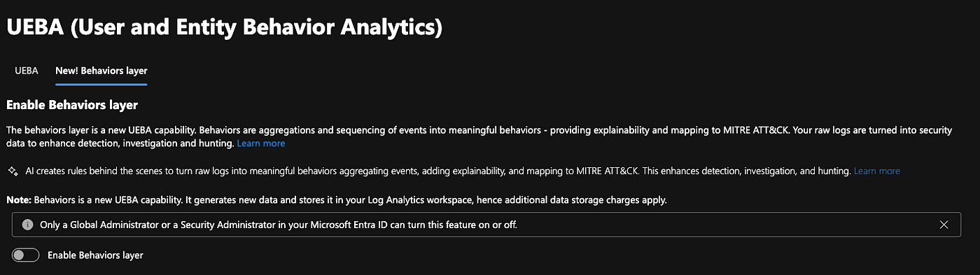Click the AI sparkle icon

pos(12,171)
